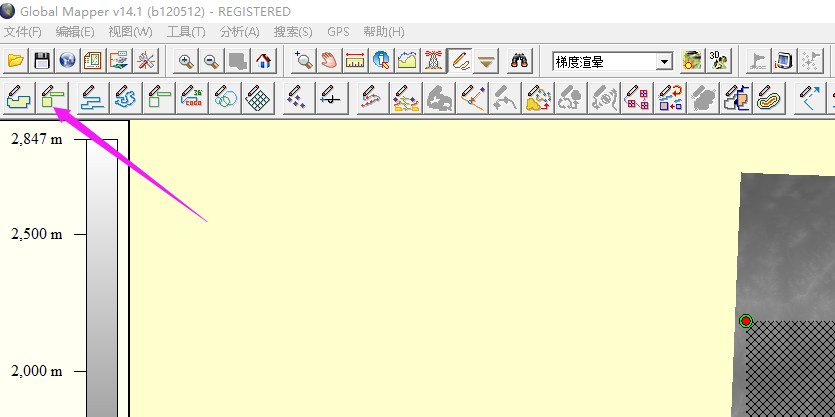Click the pencil icon with squares and arrows
This screenshot has width=835, height=417.
click(670, 97)
